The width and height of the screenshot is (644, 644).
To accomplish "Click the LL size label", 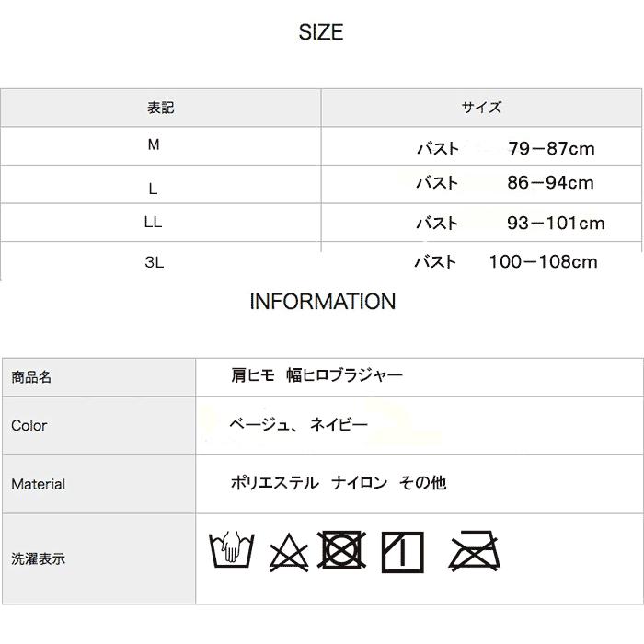I will 154,223.
